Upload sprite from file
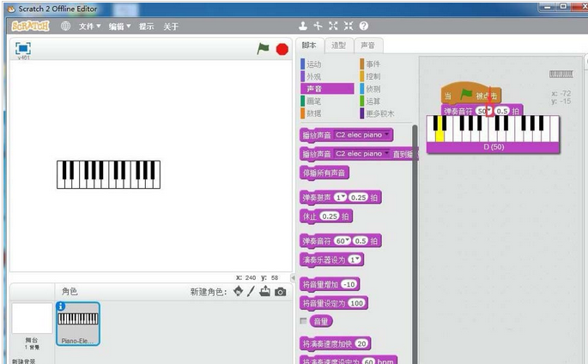The width and height of the screenshot is (588, 364). [x=264, y=291]
